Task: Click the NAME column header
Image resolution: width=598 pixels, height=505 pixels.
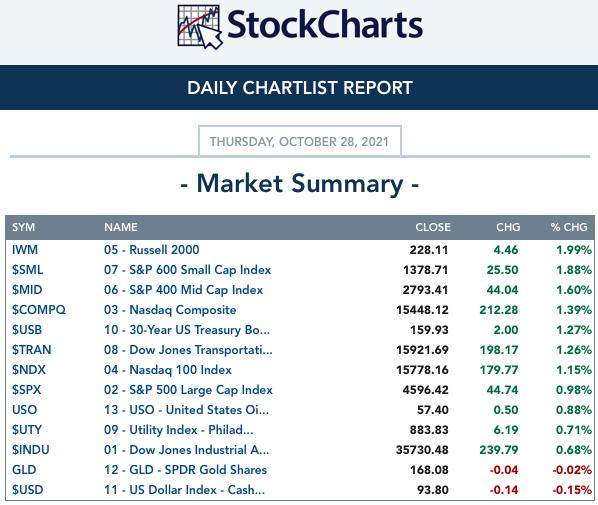Action: click(121, 227)
